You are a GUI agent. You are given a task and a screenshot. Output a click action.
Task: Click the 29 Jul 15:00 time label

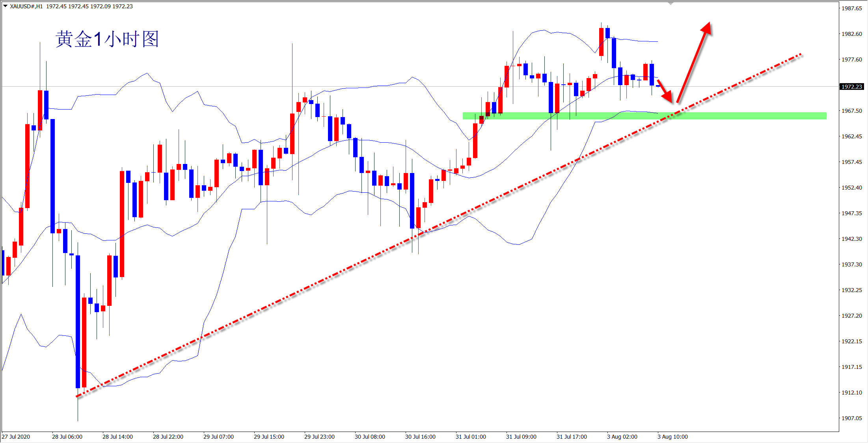269,437
